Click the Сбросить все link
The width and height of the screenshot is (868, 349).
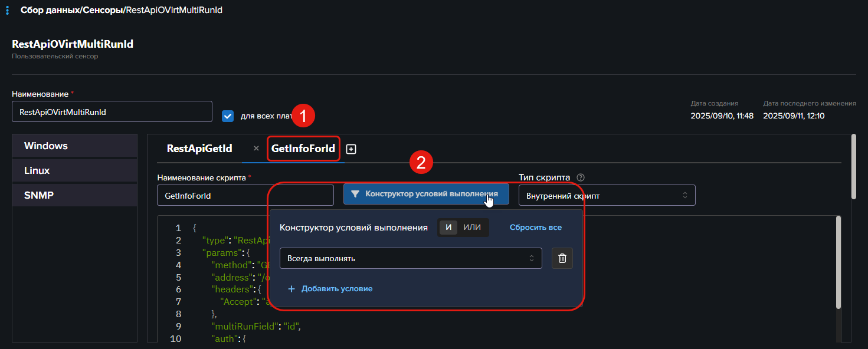[x=535, y=228]
